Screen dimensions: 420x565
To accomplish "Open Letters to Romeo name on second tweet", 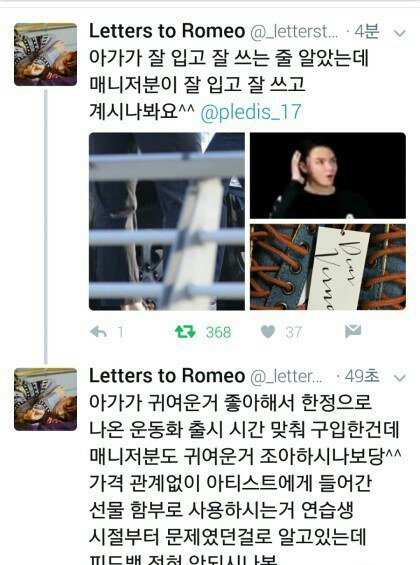I will coord(167,376).
